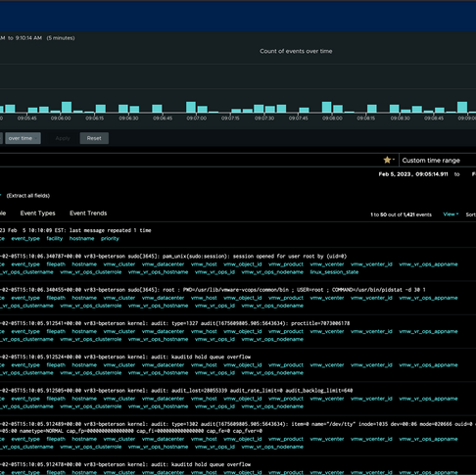
Task: Switch to the Event Types tab
Action: pyautogui.click(x=38, y=214)
